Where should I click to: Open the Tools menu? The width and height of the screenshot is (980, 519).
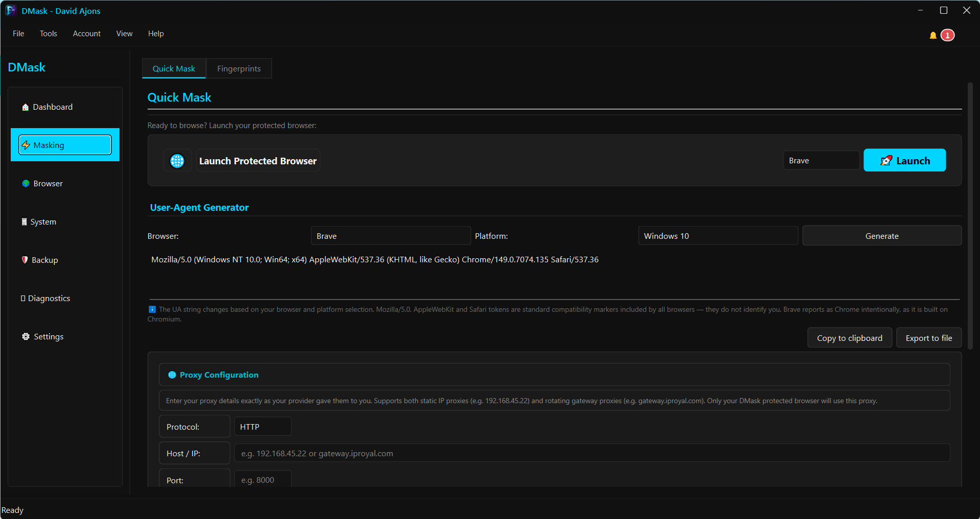pyautogui.click(x=49, y=34)
